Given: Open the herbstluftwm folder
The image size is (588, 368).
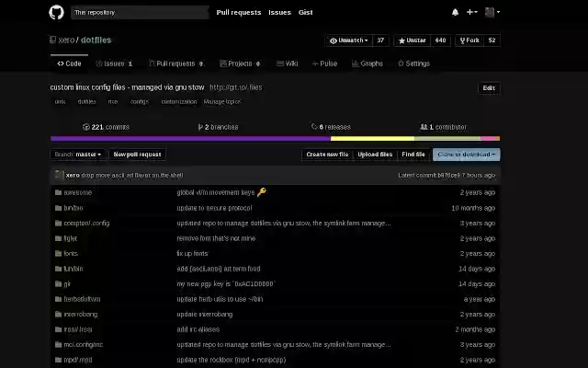Looking at the screenshot, I should pyautogui.click(x=82, y=299).
